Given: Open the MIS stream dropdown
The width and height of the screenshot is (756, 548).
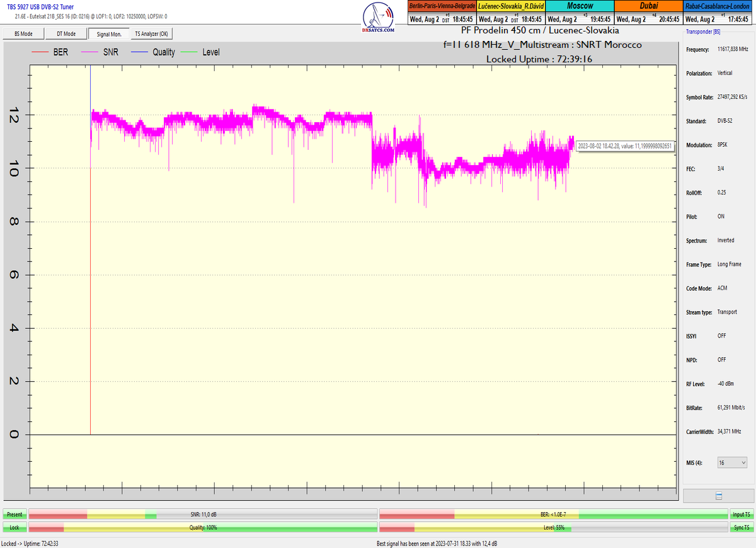Looking at the screenshot, I should 732,463.
